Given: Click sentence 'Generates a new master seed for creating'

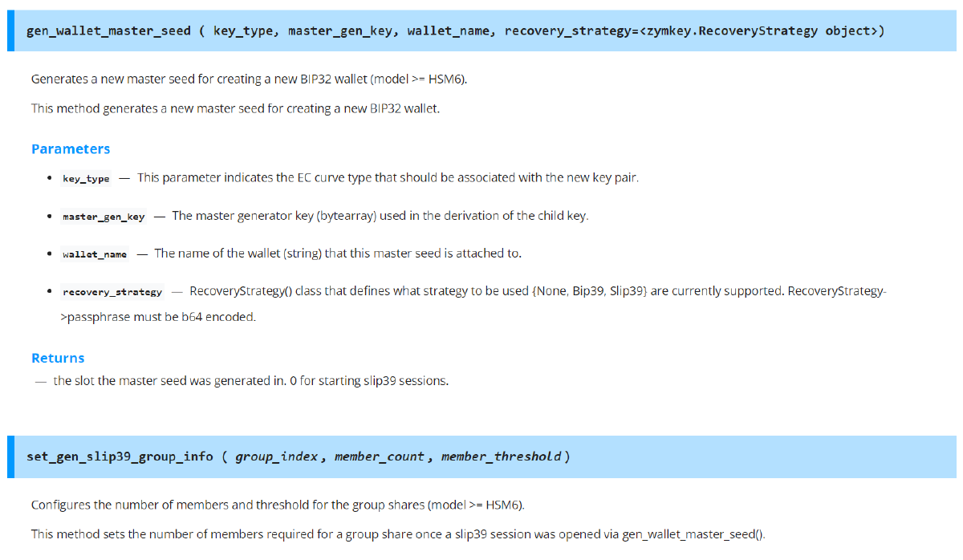Looking at the screenshot, I should click(x=249, y=79).
